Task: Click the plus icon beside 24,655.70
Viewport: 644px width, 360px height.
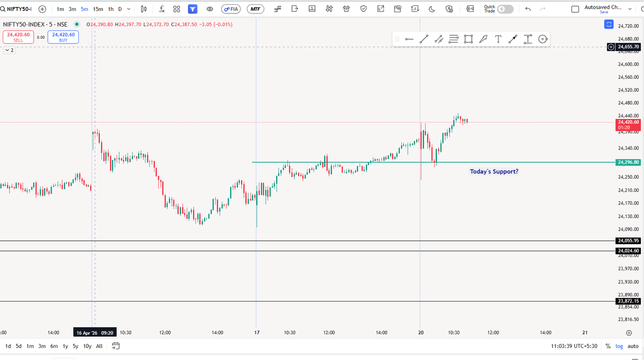Action: click(x=611, y=47)
